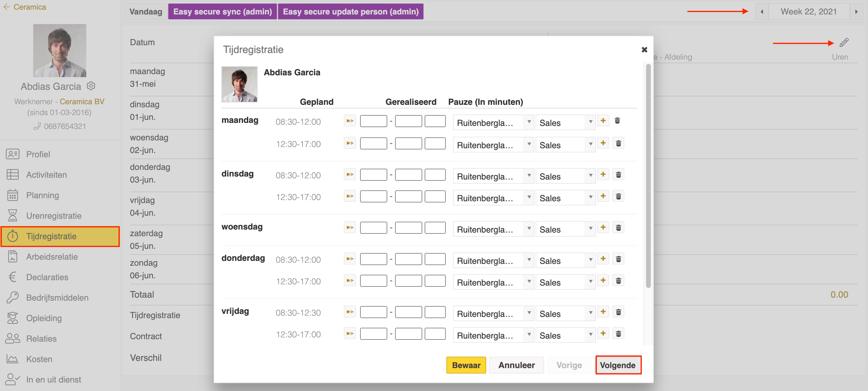Click Abdias Garcia photo in the dialog
Screen dimensions: 868x391
[239, 84]
